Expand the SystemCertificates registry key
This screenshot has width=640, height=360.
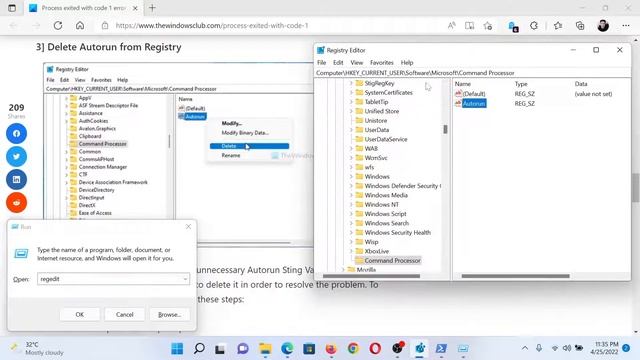click(351, 93)
